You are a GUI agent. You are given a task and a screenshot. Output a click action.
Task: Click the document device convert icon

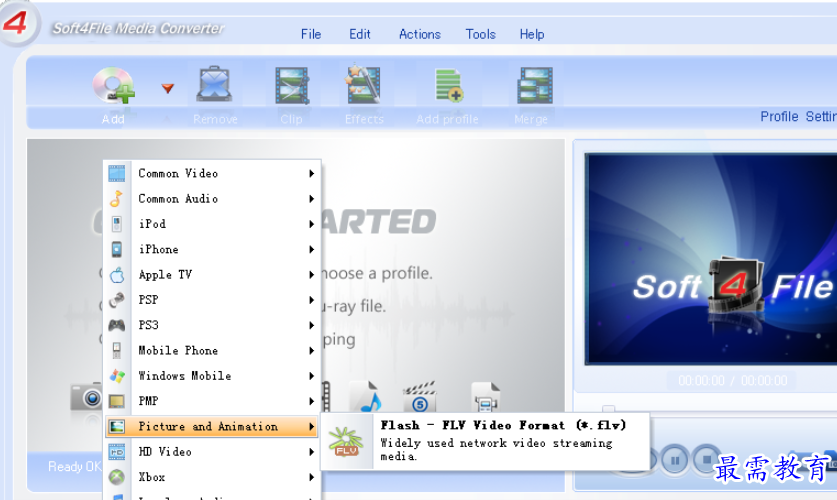click(486, 396)
